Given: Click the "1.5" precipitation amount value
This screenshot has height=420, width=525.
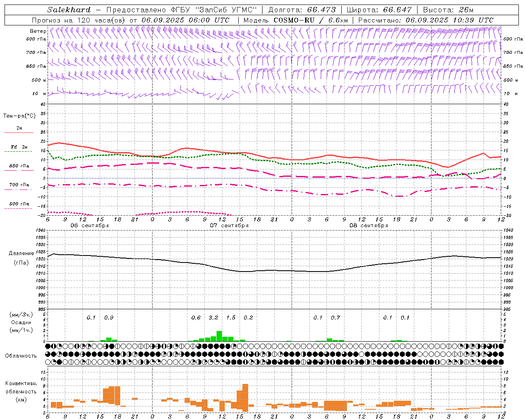Looking at the screenshot, I should click(231, 317).
